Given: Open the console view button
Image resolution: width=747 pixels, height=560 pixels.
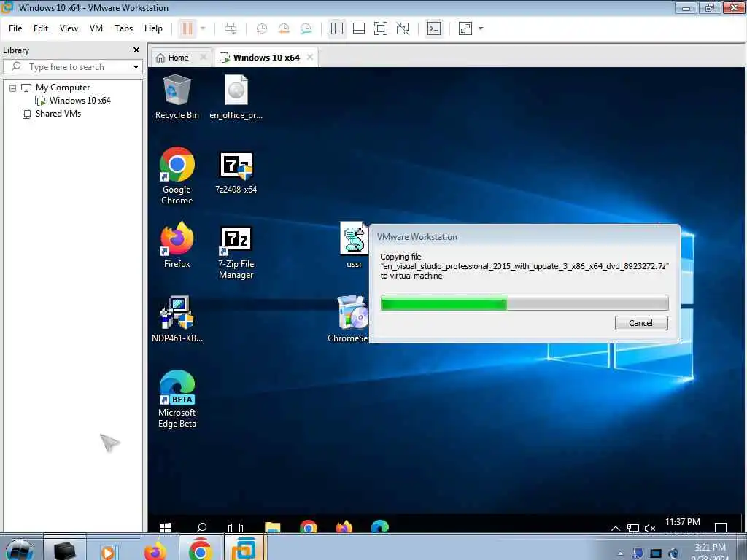Looking at the screenshot, I should click(x=433, y=28).
